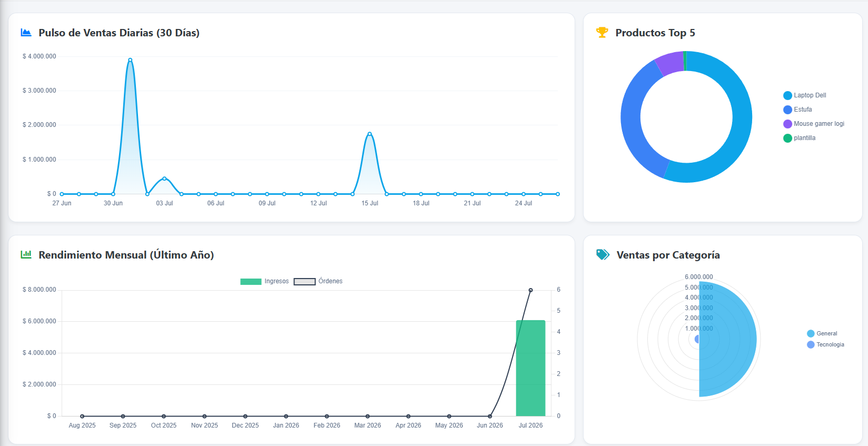The image size is (868, 446).
Task: Toggle the plantilla legend entry
Action: pos(800,138)
